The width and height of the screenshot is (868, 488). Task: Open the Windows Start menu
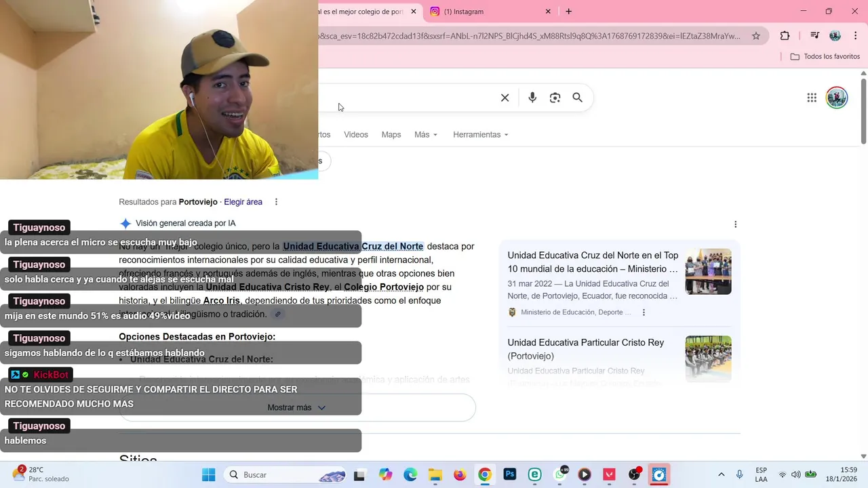pyautogui.click(x=208, y=475)
